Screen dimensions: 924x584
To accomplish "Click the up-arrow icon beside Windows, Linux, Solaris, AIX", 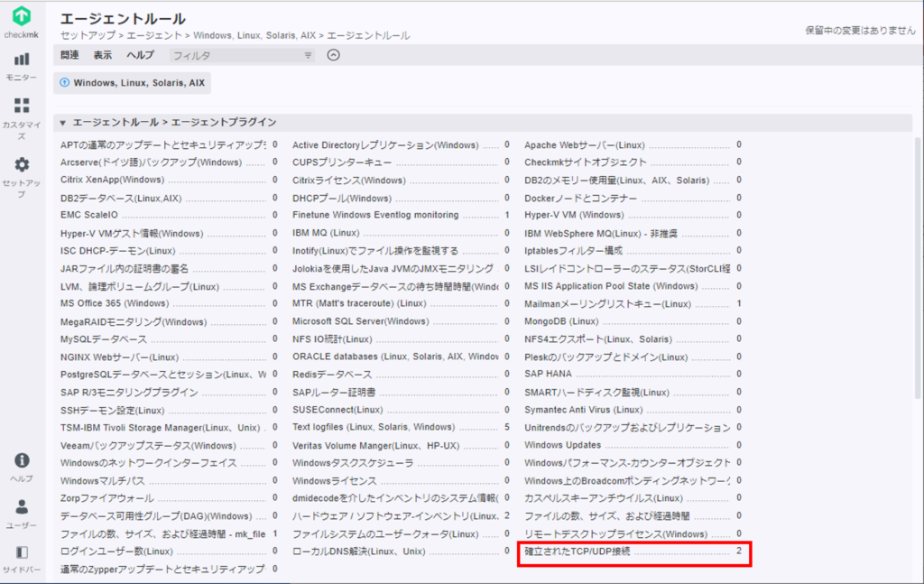I will click(x=65, y=82).
